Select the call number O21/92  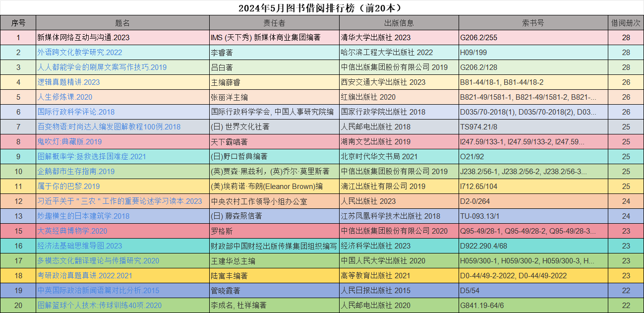click(x=472, y=157)
